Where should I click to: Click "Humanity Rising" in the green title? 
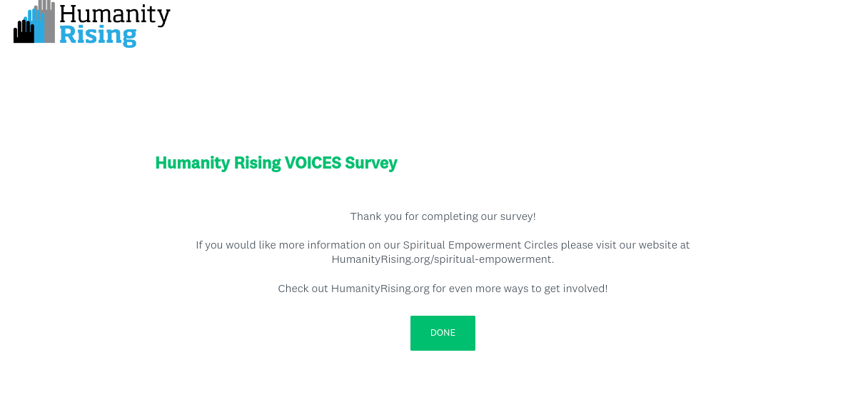[x=218, y=164]
